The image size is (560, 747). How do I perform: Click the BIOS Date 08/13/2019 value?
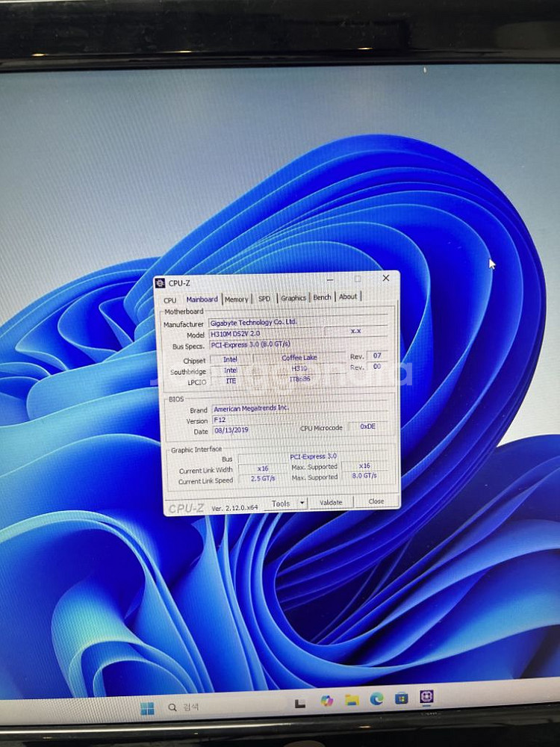pos(255,430)
